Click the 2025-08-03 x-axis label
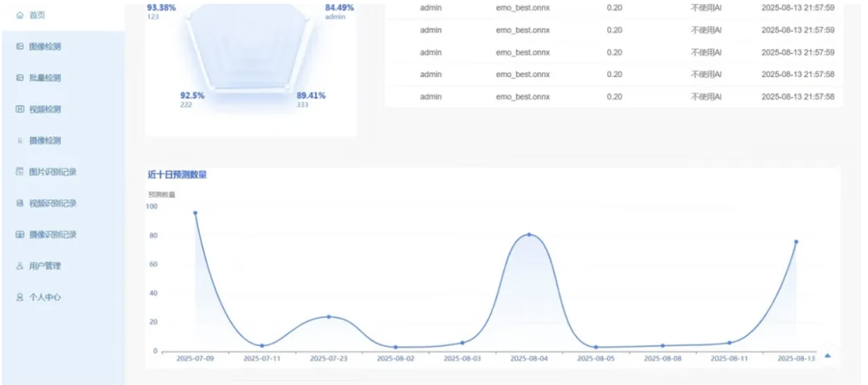The width and height of the screenshot is (868, 385). coord(462,358)
